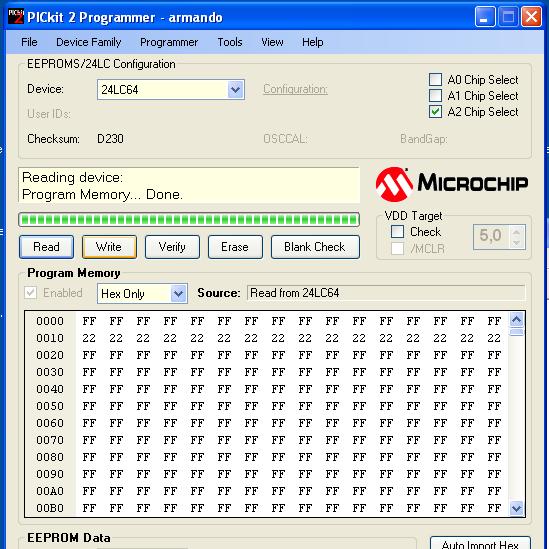Toggle the /MCLR checkbox
549x549 pixels.
[x=397, y=248]
